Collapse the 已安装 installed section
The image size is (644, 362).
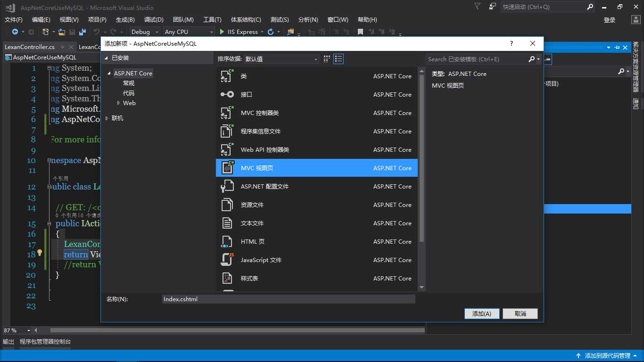click(107, 58)
